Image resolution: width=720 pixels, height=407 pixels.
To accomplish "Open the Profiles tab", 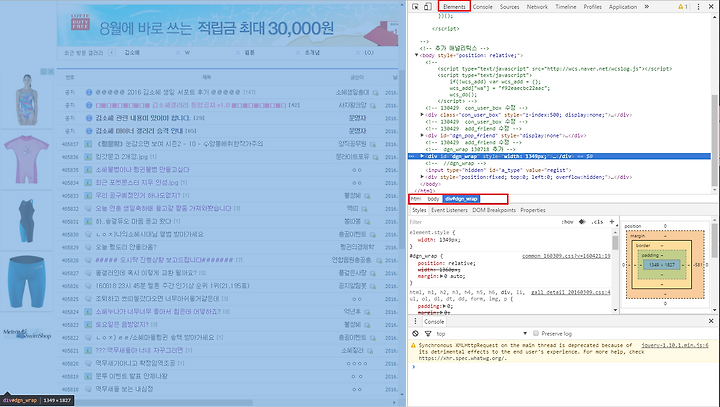I will pyautogui.click(x=592, y=7).
